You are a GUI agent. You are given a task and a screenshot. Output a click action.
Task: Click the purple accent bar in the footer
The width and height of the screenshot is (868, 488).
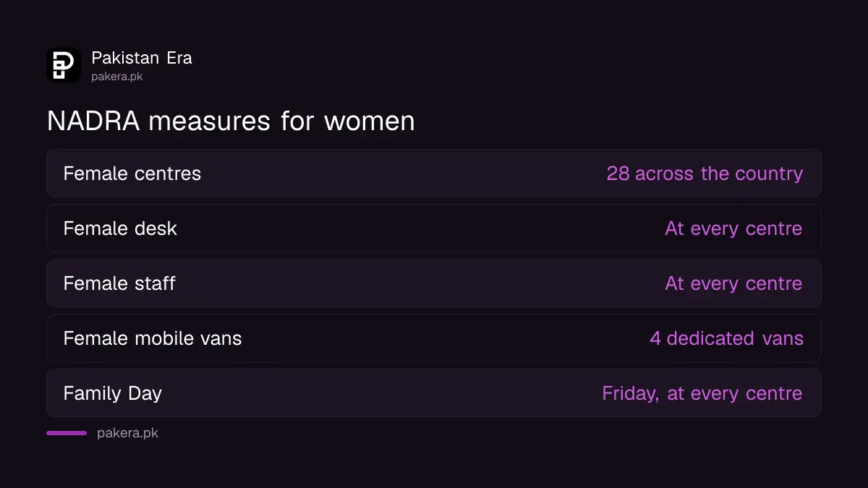coord(67,433)
